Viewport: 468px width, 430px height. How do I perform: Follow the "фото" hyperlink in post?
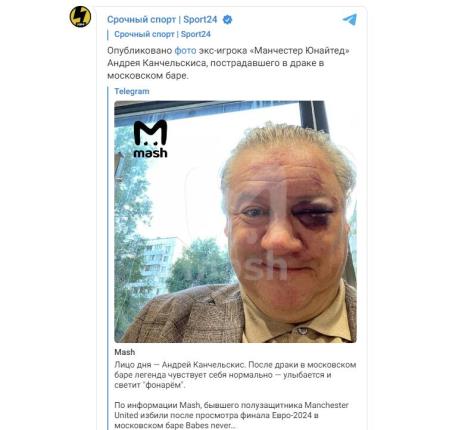point(185,51)
